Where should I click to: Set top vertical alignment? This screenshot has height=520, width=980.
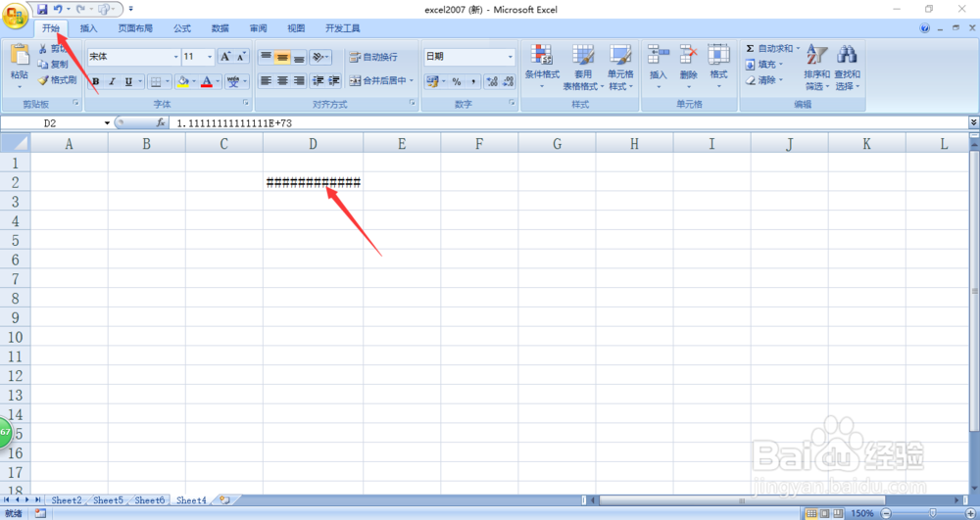tap(267, 58)
